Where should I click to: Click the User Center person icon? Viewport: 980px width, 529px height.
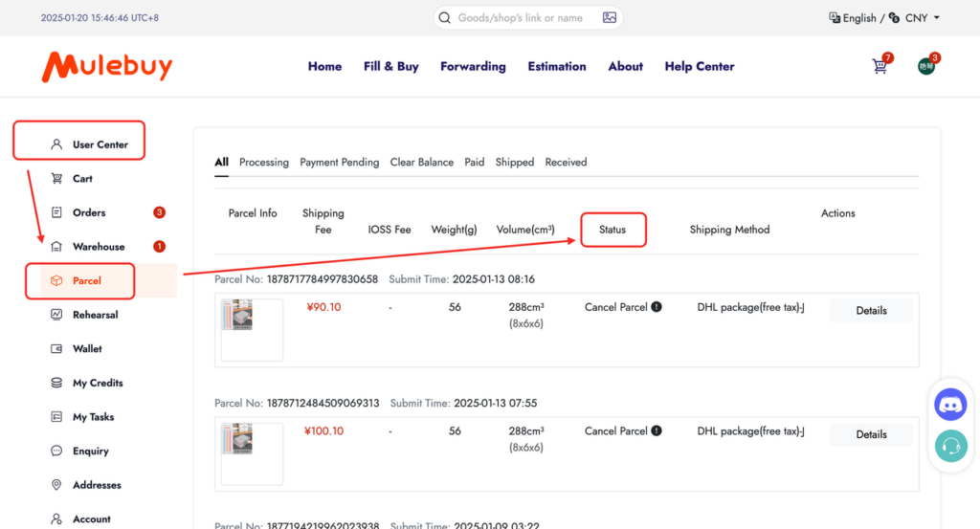56,144
